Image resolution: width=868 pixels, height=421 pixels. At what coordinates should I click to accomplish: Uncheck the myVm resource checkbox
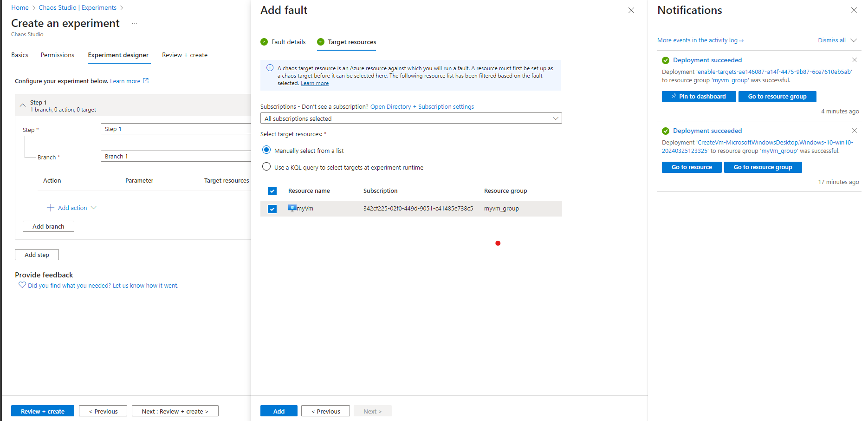click(272, 209)
